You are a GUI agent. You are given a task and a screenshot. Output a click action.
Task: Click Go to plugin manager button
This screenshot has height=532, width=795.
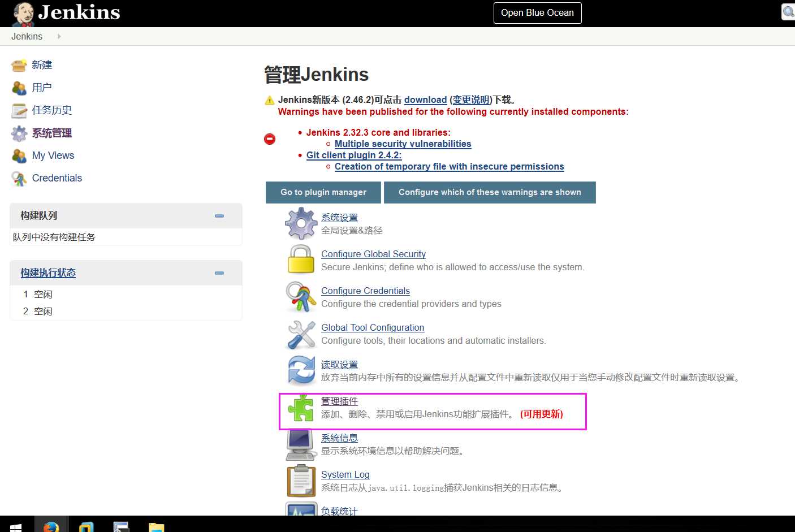[323, 192]
